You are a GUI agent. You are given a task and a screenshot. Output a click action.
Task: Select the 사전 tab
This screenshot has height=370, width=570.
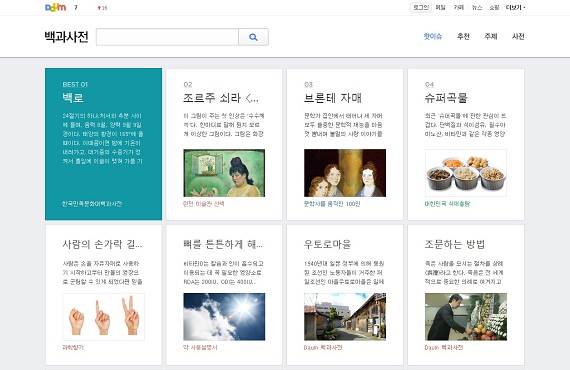pyautogui.click(x=518, y=36)
